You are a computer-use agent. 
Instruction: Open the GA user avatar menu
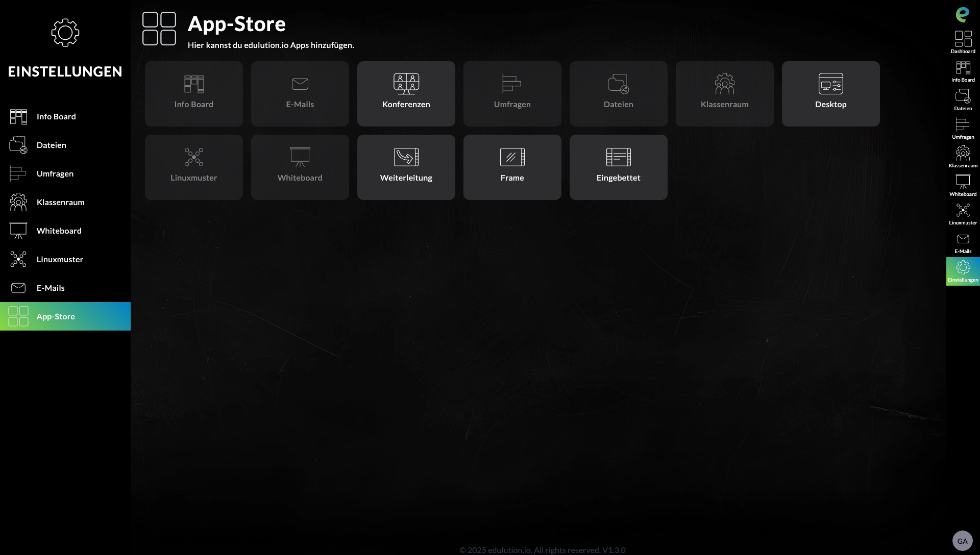coord(963,541)
